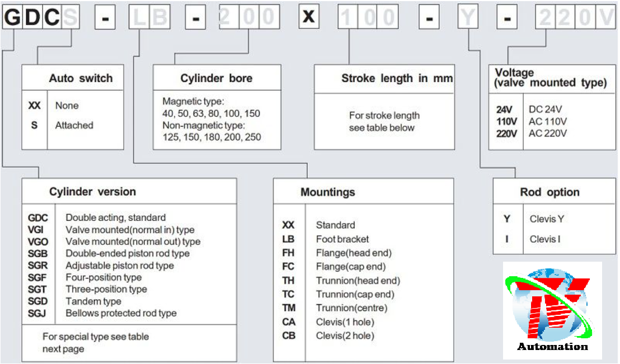This screenshot has height=364, width=620.
Task: Select the "DC 24V" voltage entry
Action: tap(546, 110)
